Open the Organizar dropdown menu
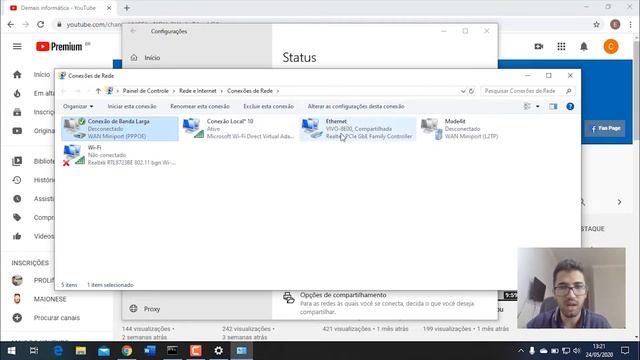640x360 pixels. [78, 107]
